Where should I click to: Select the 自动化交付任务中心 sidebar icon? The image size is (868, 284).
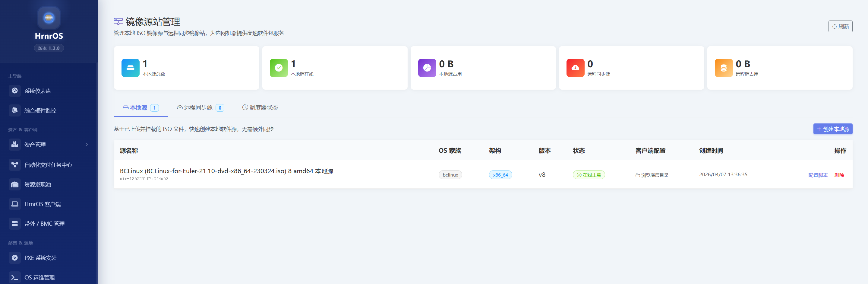click(14, 164)
